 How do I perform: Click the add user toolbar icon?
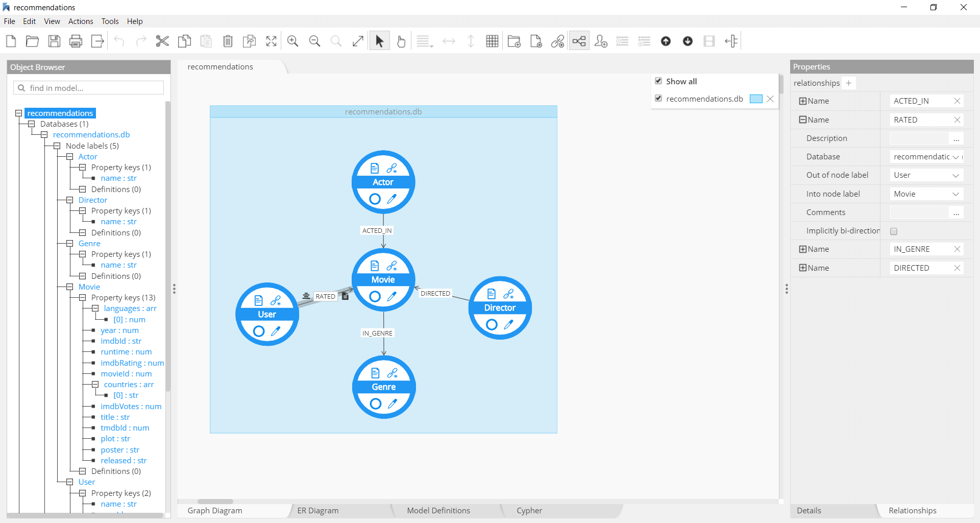point(601,41)
